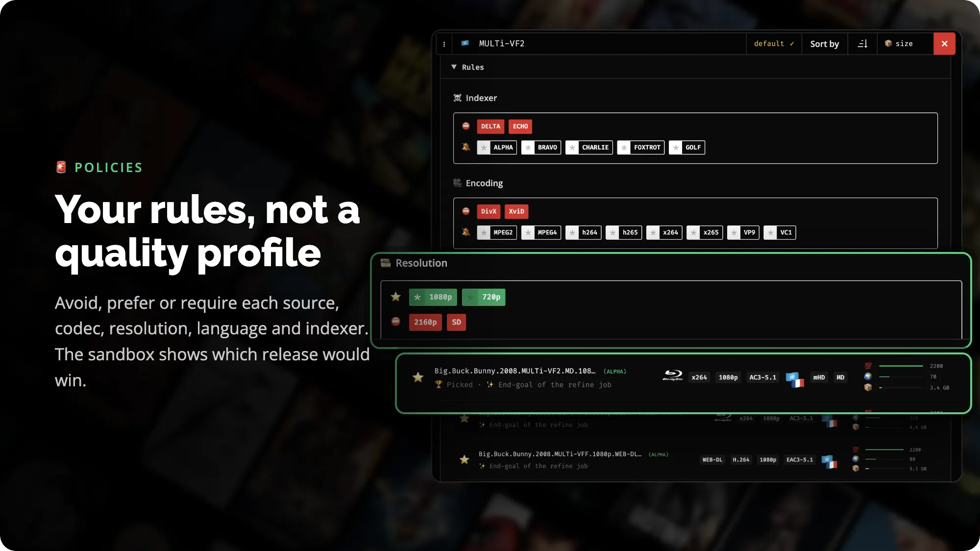Star the h265 encoding

pos(612,232)
